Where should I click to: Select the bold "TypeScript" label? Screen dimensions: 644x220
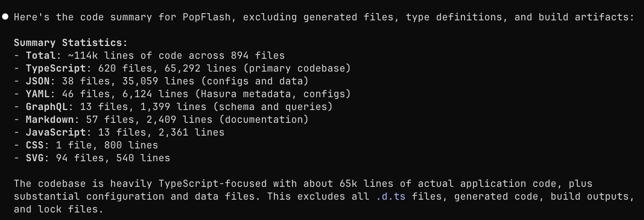[56, 69]
